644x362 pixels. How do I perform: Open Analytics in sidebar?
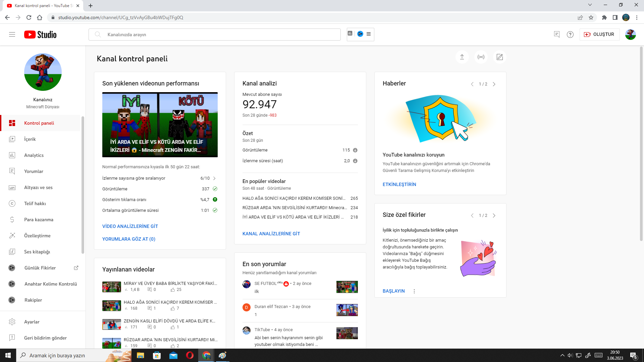tap(41, 155)
